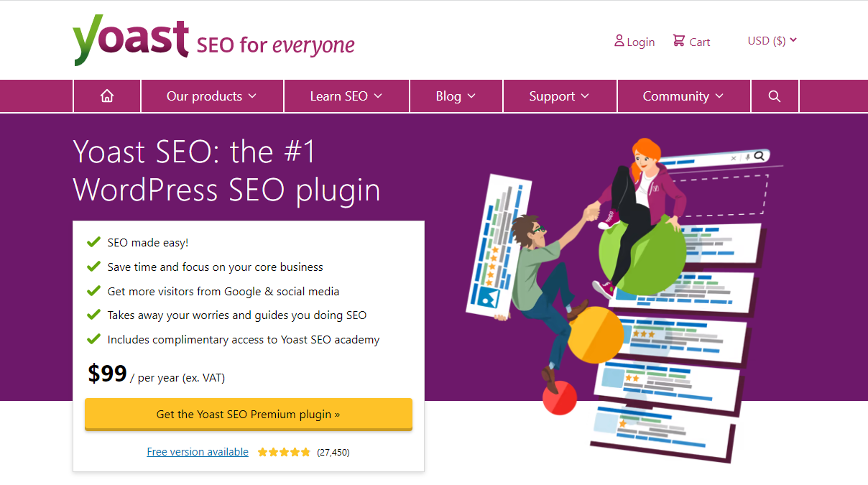Open the Community menu
Image resolution: width=868 pixels, height=485 pixels.
pyautogui.click(x=684, y=96)
